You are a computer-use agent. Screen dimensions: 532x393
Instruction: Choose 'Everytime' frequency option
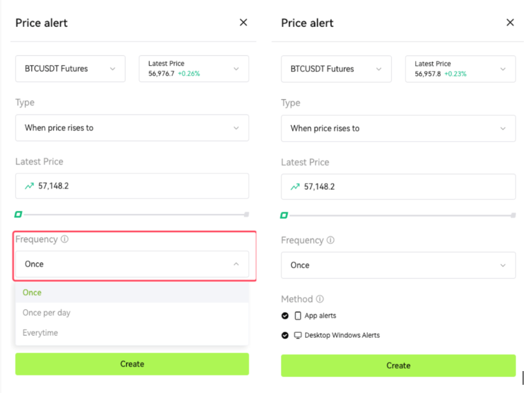click(40, 333)
